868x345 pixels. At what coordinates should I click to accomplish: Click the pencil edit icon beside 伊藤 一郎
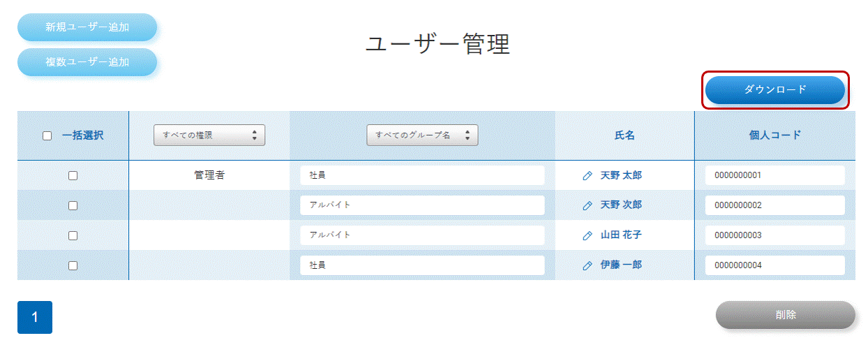point(588,266)
